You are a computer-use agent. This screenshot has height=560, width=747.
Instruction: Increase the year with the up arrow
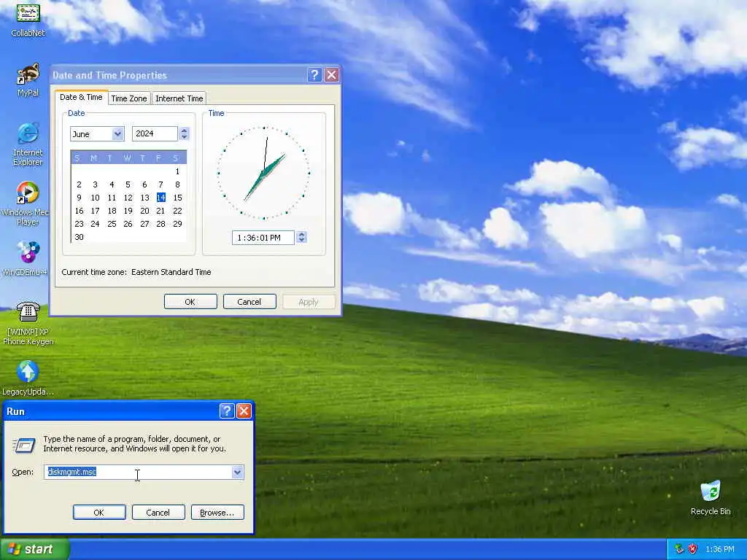coord(185,131)
